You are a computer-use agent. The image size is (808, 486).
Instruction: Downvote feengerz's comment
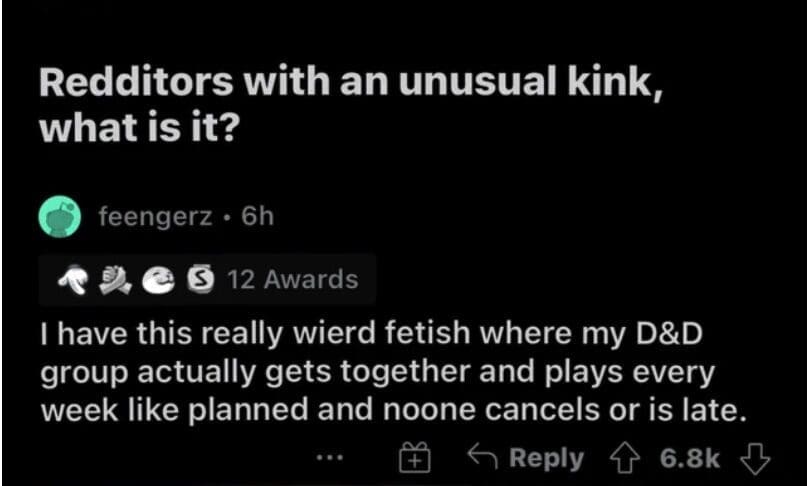755,458
